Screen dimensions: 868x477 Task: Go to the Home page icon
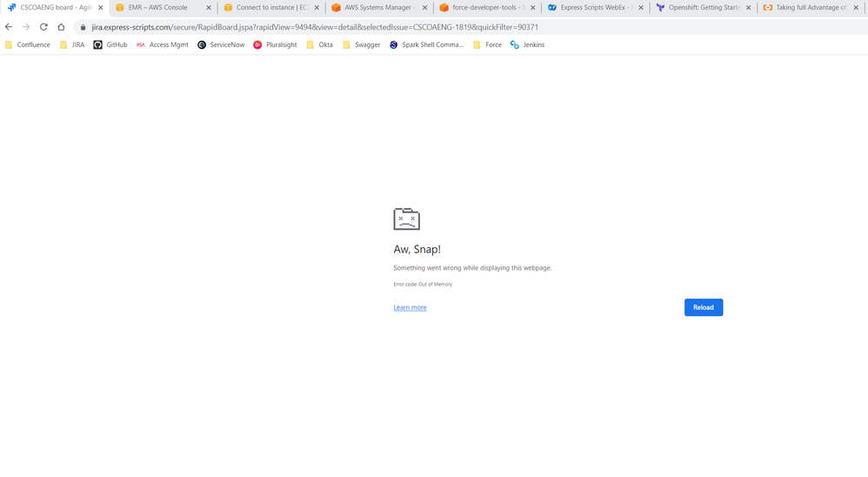[x=61, y=27]
